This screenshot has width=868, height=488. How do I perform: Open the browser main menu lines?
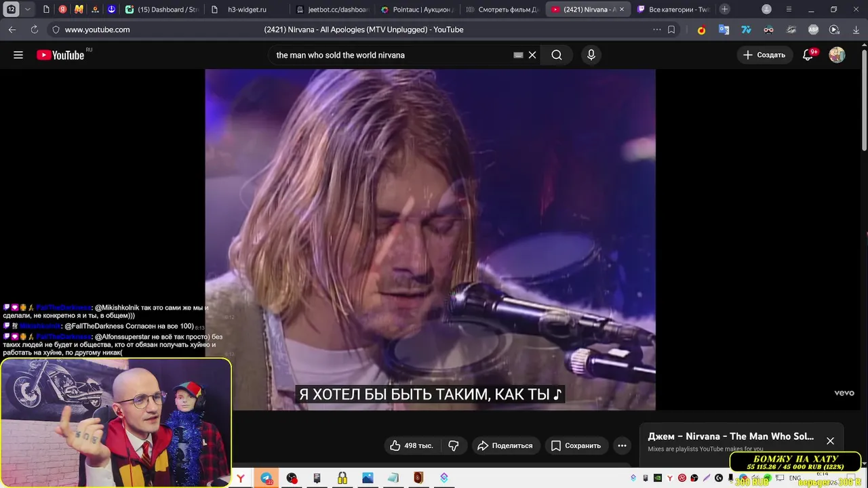789,9
